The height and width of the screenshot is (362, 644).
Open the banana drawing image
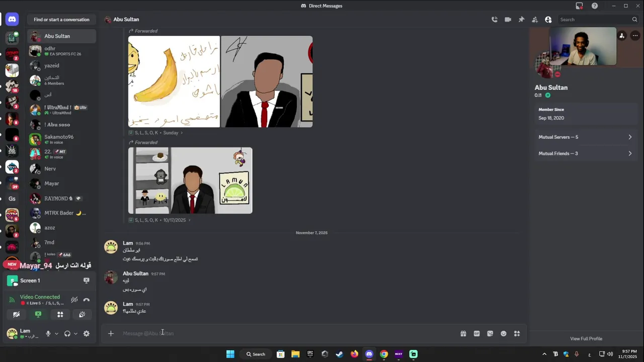click(174, 81)
